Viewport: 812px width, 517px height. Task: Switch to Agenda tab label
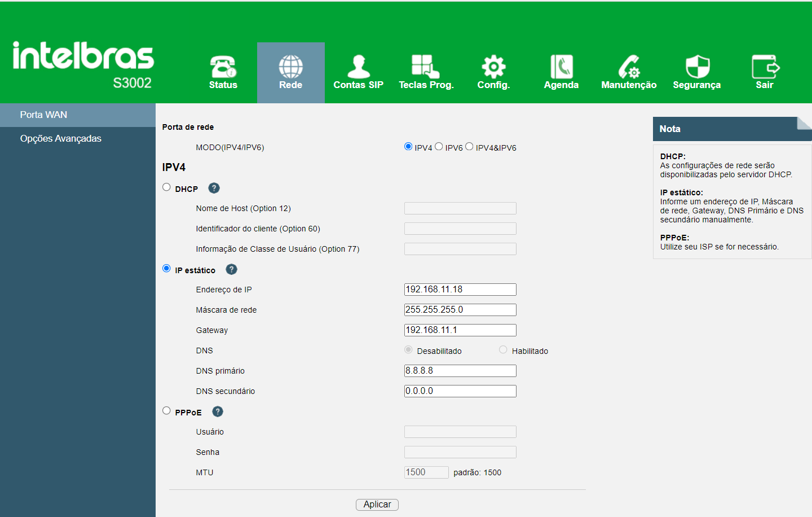(x=562, y=85)
